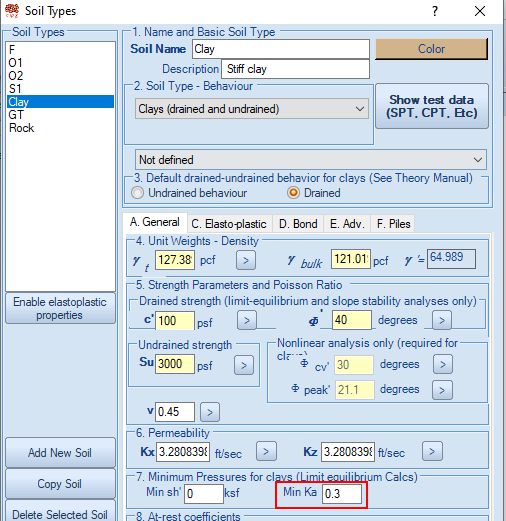The height and width of the screenshot is (521, 506).
Task: Open the E. Adv. tab
Action: click(x=346, y=224)
